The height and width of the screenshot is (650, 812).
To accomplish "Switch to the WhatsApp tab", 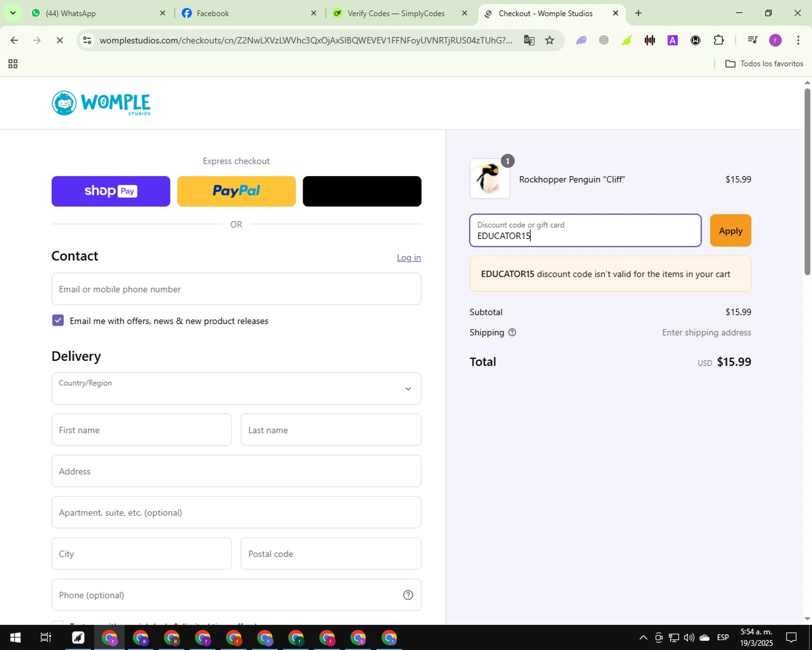I will (x=97, y=13).
